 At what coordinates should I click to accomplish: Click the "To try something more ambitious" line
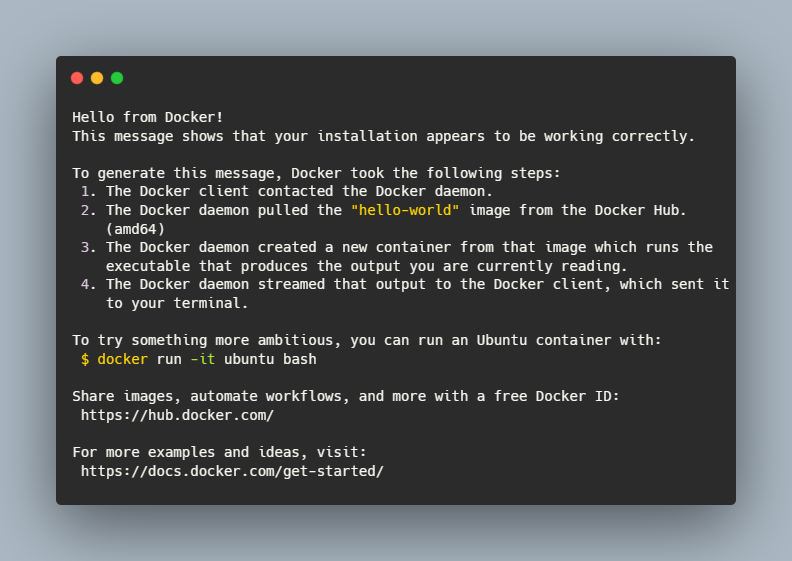(x=367, y=340)
